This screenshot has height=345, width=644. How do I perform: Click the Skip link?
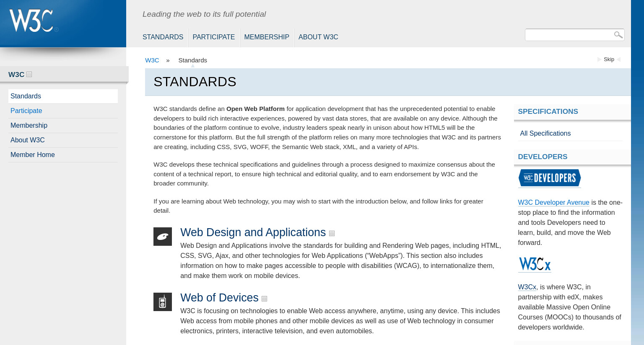pyautogui.click(x=609, y=59)
